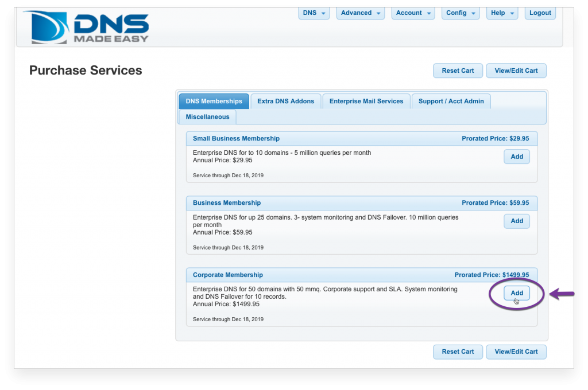Click 'Annual Price: $59.95' text
The width and height of the screenshot is (588, 390).
click(x=223, y=232)
